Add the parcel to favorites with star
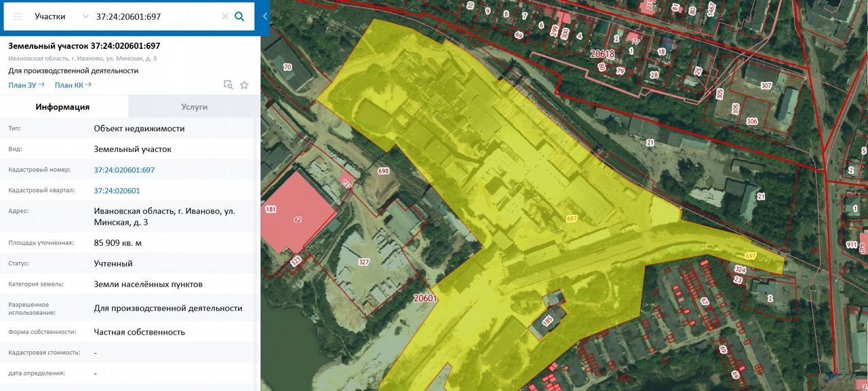This screenshot has height=391, width=868. point(244,85)
